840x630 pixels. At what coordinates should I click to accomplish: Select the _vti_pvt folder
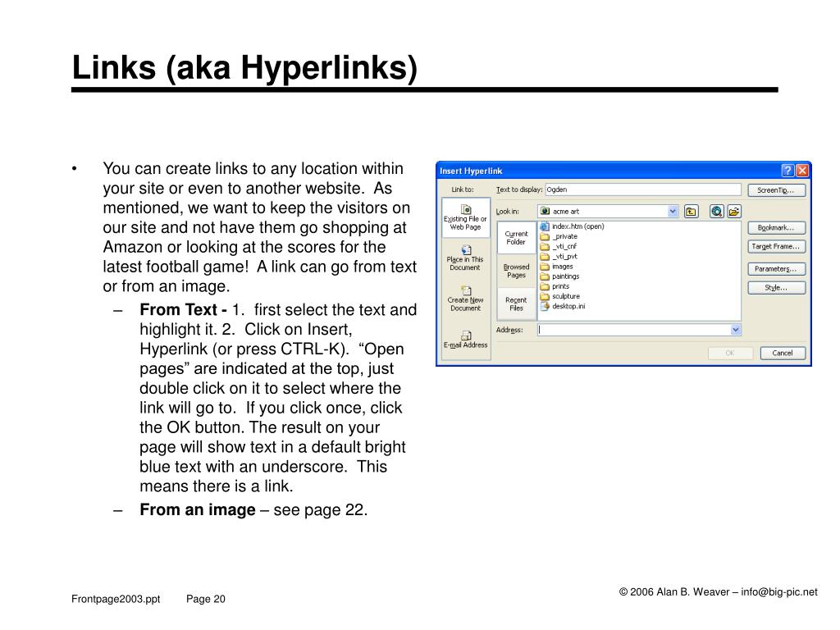click(559, 257)
